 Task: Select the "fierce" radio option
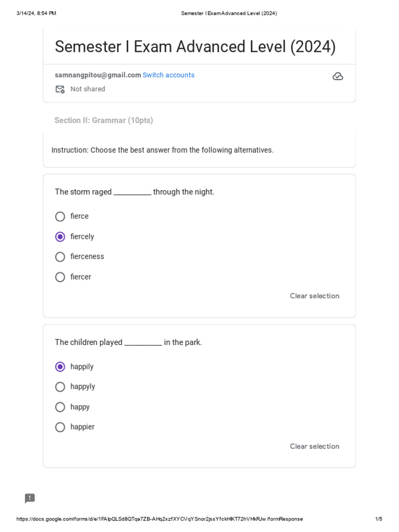click(60, 217)
